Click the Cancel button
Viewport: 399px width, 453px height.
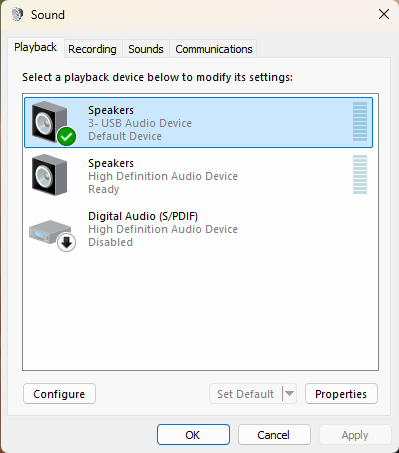tap(274, 435)
